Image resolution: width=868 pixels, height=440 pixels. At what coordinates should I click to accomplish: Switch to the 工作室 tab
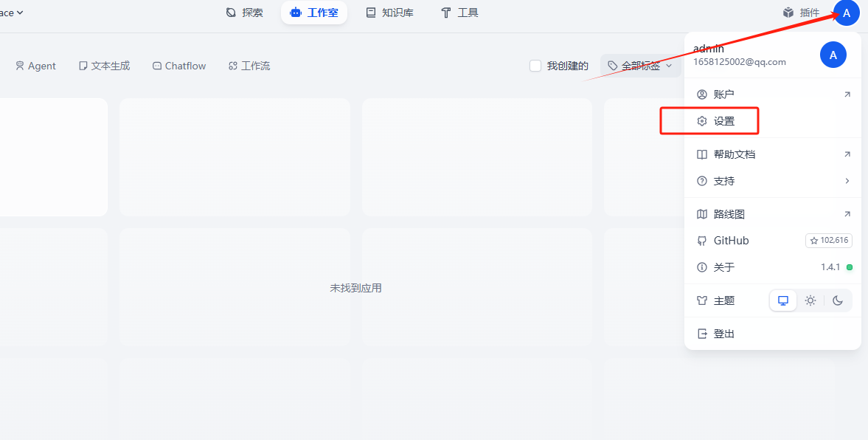[x=314, y=13]
